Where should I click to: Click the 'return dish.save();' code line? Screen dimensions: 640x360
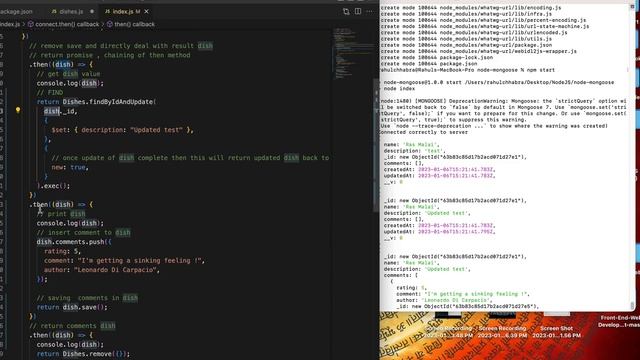coord(72,307)
